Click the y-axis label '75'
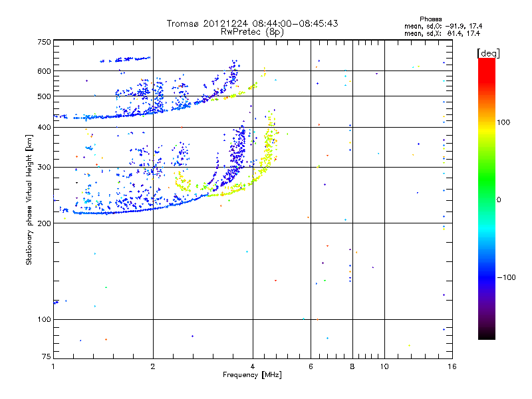 click(47, 356)
